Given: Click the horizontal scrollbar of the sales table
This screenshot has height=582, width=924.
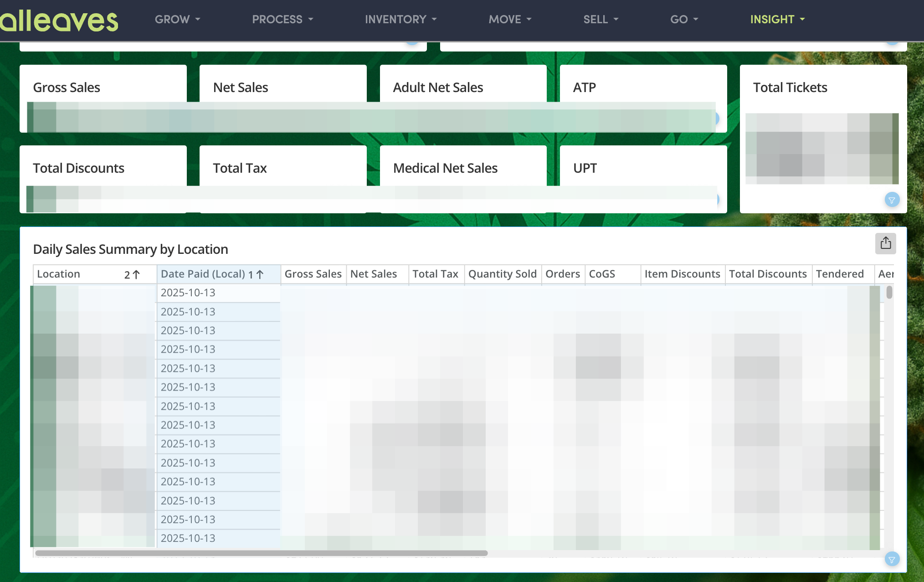Looking at the screenshot, I should (x=261, y=553).
